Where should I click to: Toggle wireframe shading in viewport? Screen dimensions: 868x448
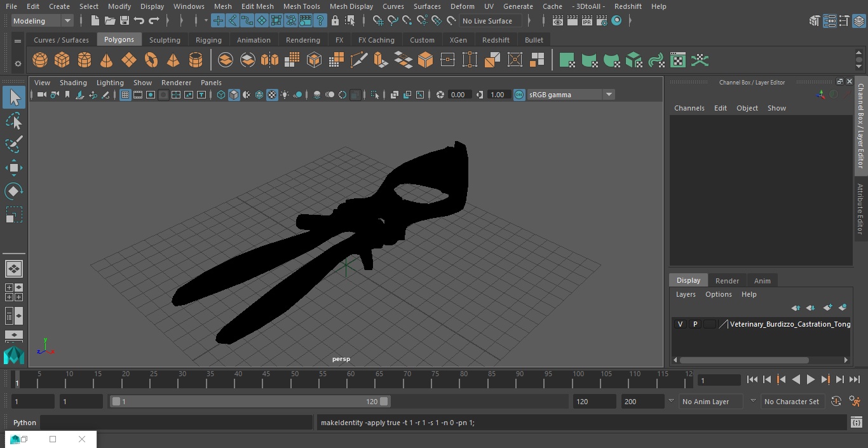(221, 95)
